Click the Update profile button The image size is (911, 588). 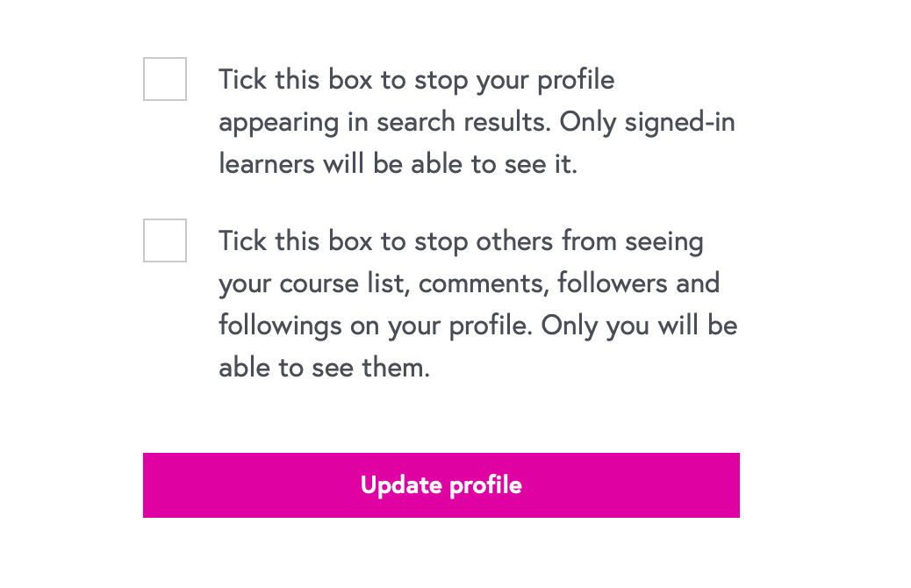[x=441, y=485]
